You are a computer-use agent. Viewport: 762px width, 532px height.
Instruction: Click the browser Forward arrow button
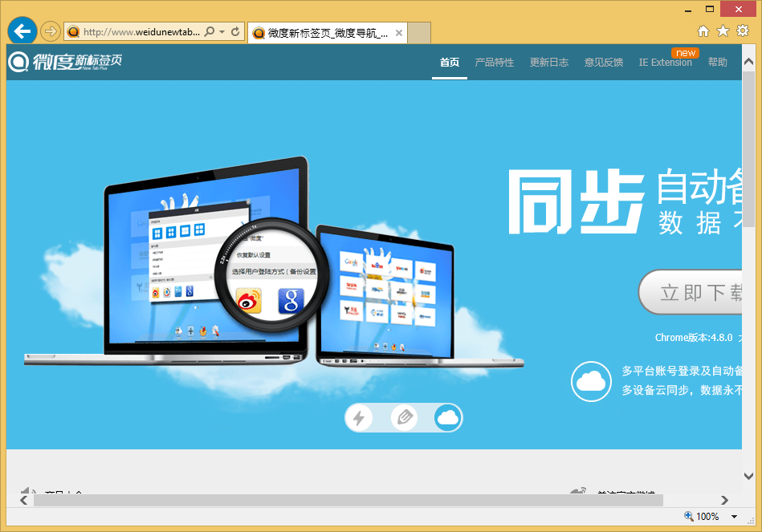(50, 32)
